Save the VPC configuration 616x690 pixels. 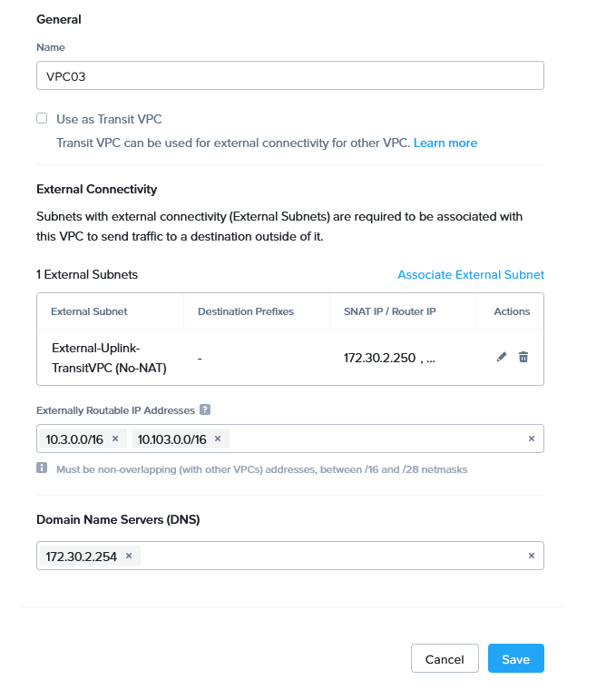tap(515, 659)
